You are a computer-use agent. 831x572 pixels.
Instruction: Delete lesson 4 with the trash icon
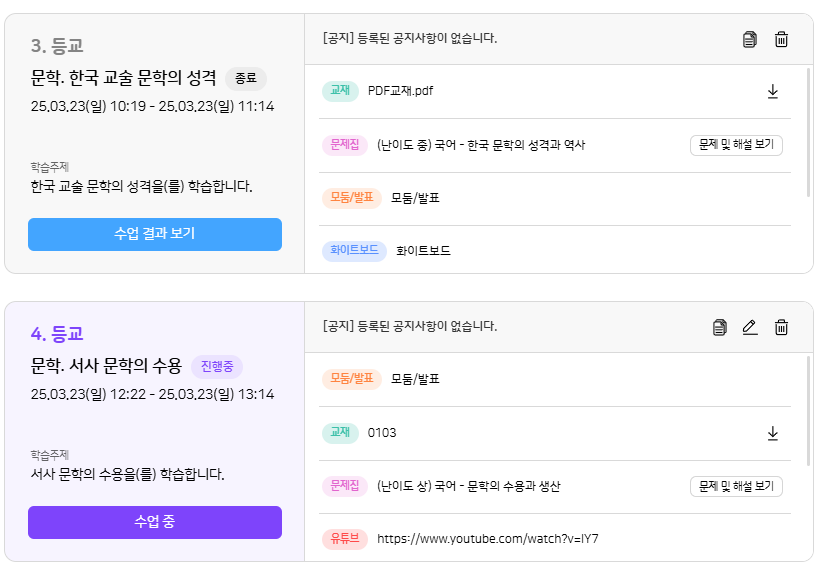coord(781,327)
